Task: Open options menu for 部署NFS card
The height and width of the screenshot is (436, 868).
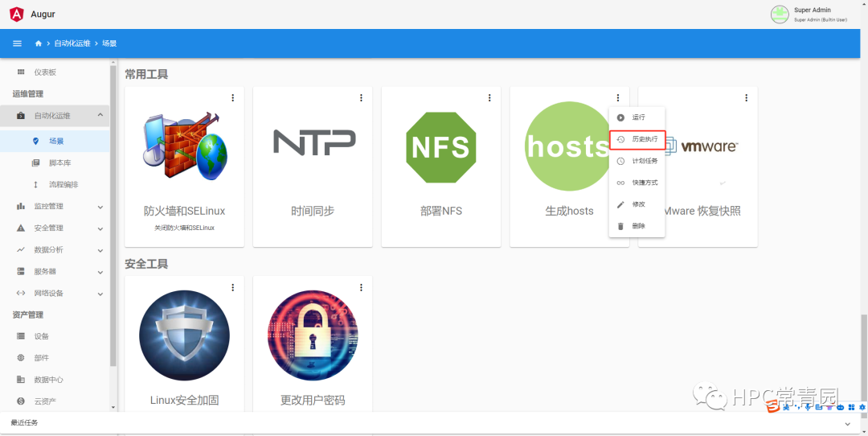Action: pyautogui.click(x=489, y=97)
